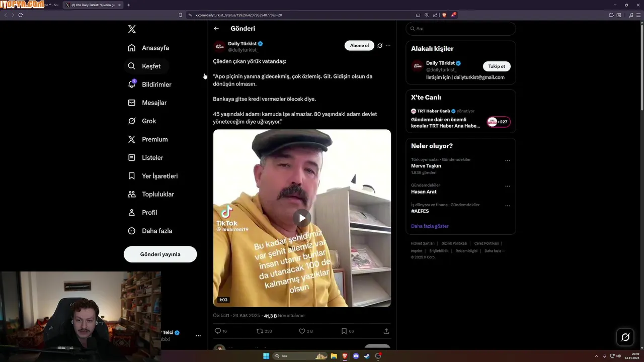Click the Ara search field on X
Viewport: 644px width, 362px height.
460,29
